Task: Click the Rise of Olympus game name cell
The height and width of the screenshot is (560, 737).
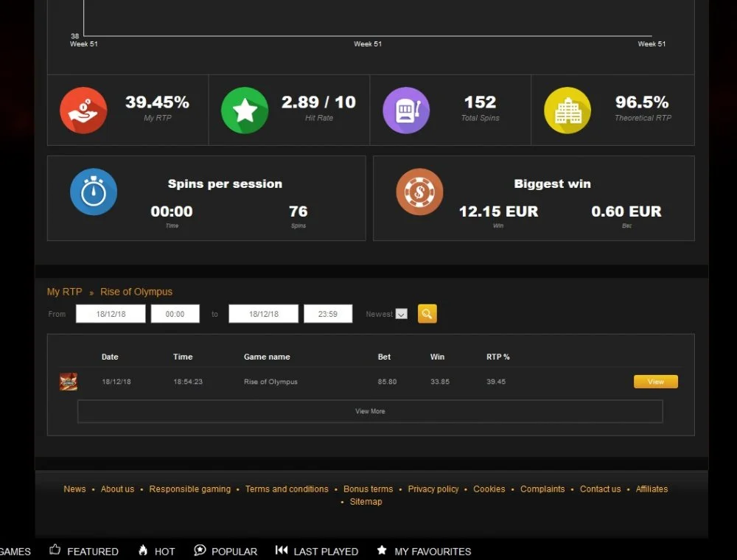Action: point(270,382)
